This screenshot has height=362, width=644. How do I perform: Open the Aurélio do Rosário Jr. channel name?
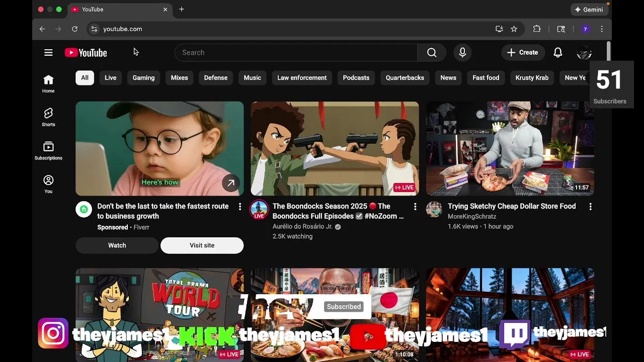[x=302, y=227]
